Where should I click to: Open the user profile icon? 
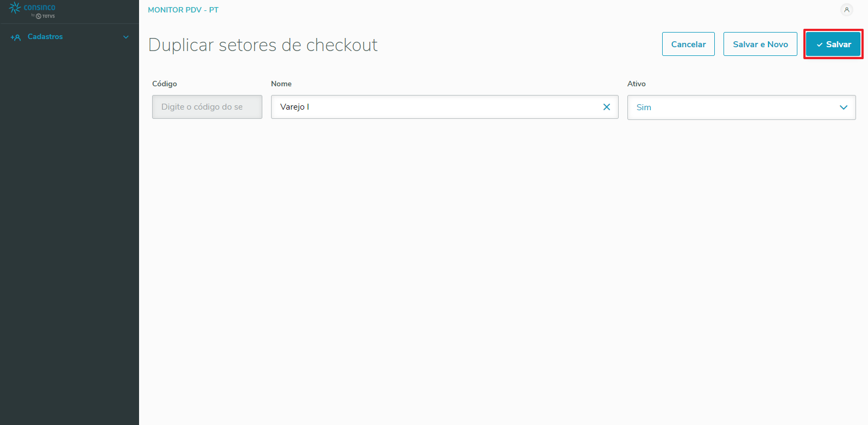coord(846,10)
